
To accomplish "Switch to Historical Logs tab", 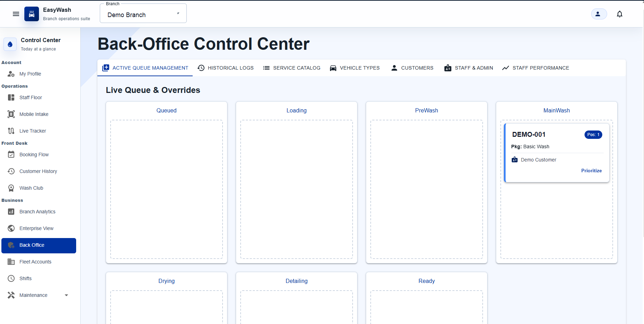I will pyautogui.click(x=225, y=68).
